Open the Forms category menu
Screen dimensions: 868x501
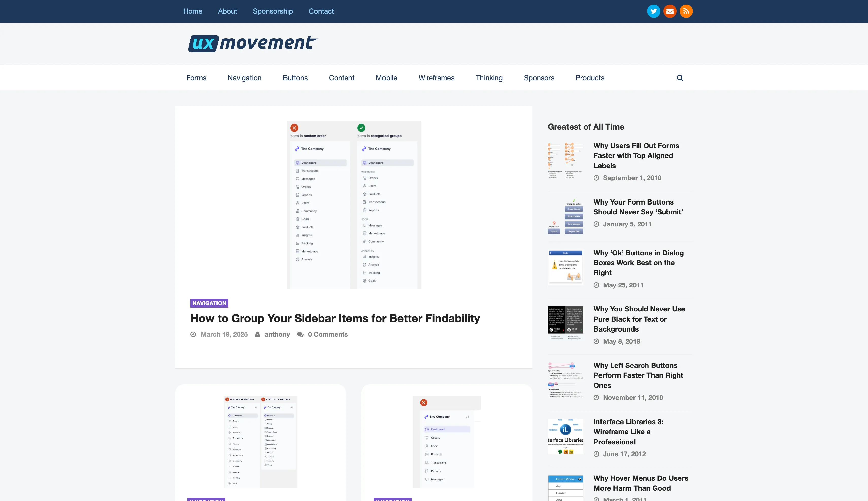[x=196, y=78]
